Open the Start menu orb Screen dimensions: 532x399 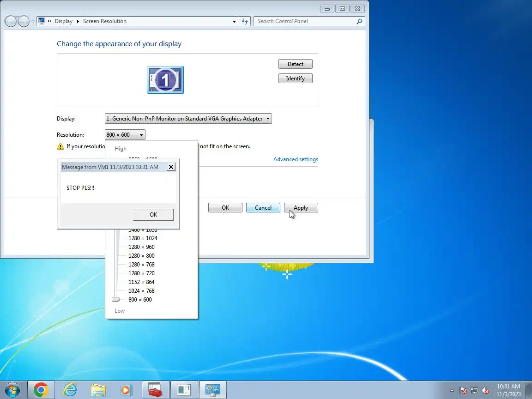click(12, 390)
